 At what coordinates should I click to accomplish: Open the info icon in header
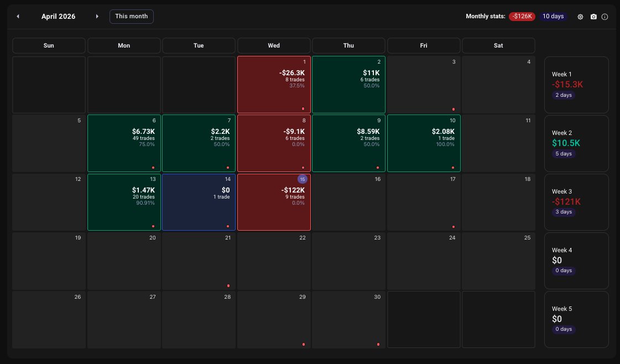pyautogui.click(x=605, y=17)
